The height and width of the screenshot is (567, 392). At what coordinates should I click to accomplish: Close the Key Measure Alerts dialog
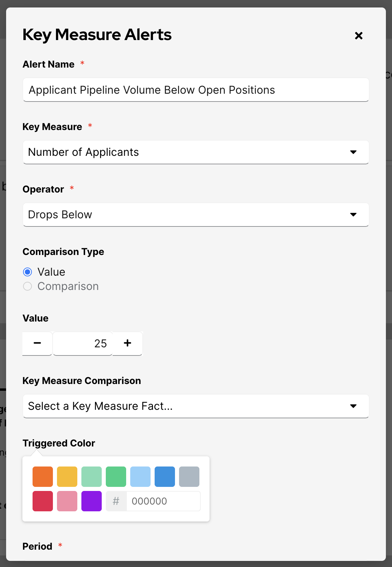[x=358, y=36]
